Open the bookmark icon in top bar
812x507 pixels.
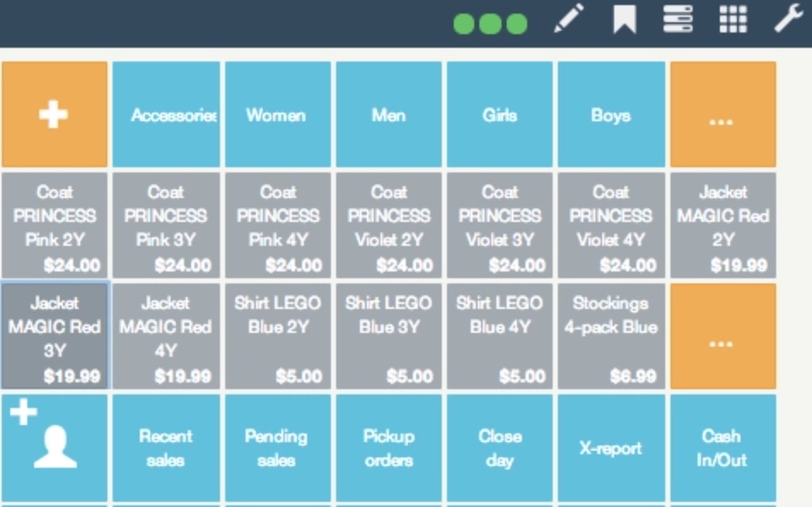click(624, 20)
